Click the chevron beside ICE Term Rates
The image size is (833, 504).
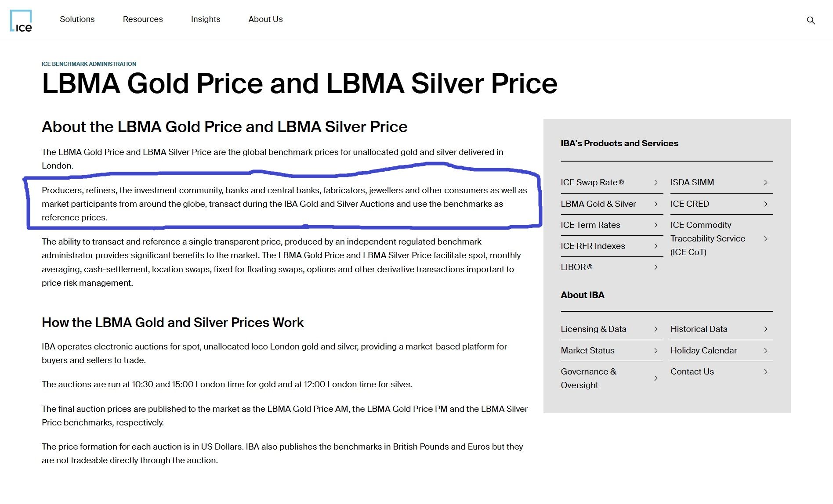(656, 225)
